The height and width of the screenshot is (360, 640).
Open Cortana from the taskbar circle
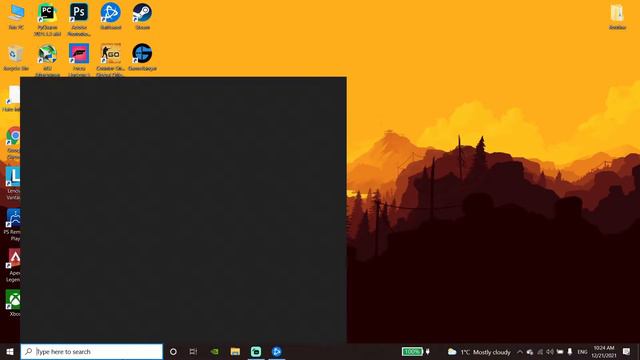click(173, 351)
